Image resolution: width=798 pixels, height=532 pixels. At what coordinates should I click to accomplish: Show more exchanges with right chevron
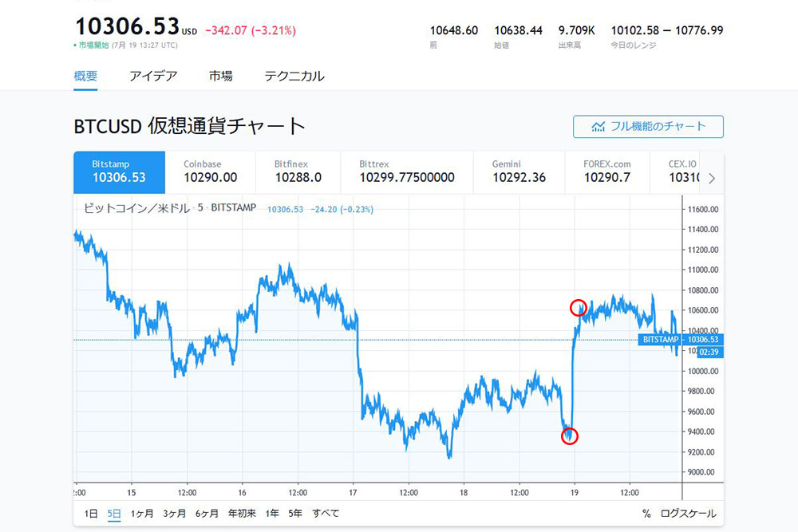712,178
